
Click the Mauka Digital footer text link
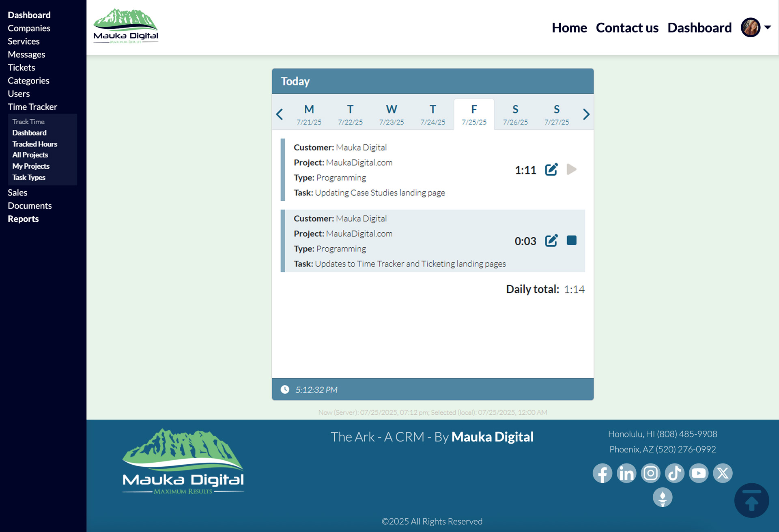click(492, 437)
